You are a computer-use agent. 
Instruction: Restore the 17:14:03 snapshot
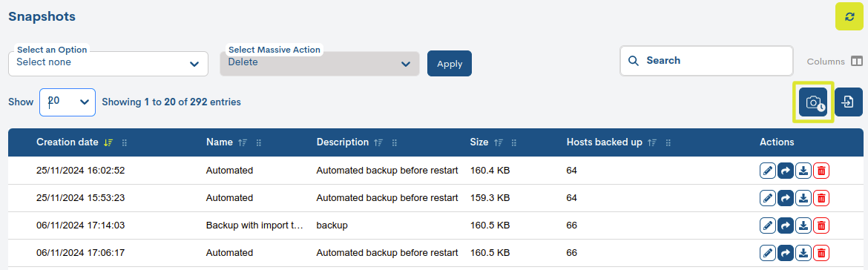[x=785, y=225]
